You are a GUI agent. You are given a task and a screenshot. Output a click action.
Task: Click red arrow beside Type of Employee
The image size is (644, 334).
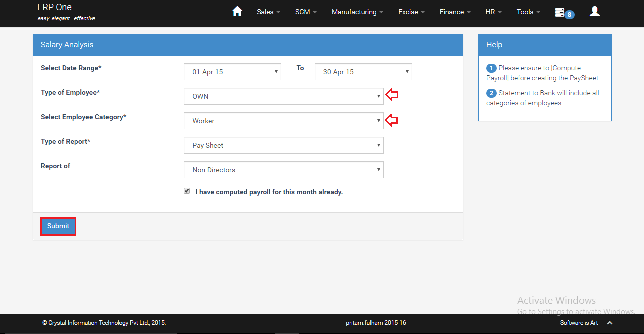(392, 95)
